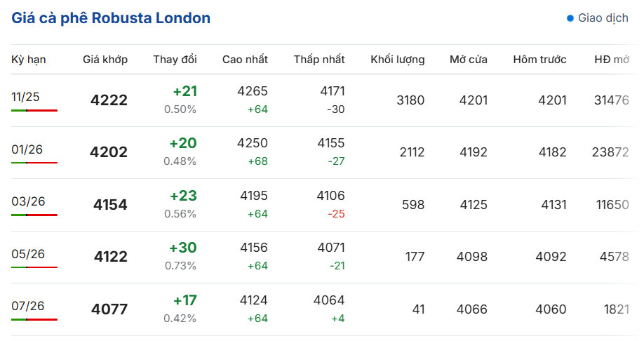Click the 4077 price of 07/26

tap(109, 309)
